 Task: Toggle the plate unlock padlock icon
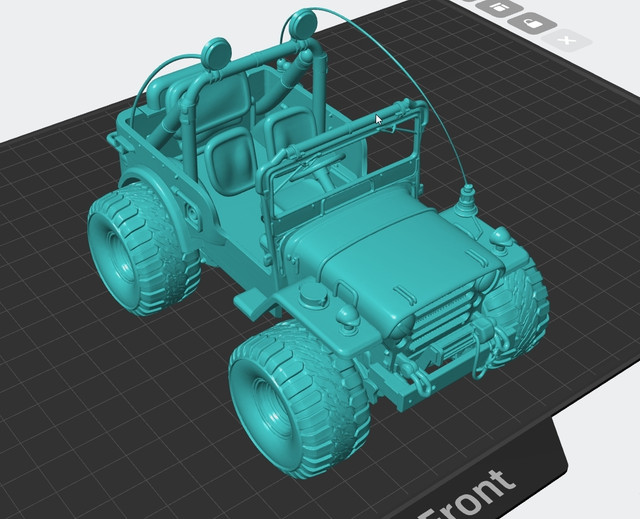[533, 24]
